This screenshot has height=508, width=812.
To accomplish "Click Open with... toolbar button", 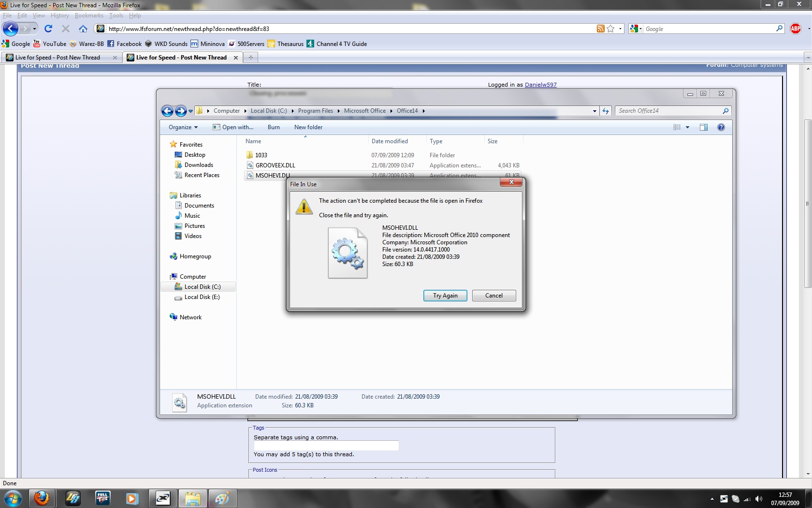I will [233, 127].
